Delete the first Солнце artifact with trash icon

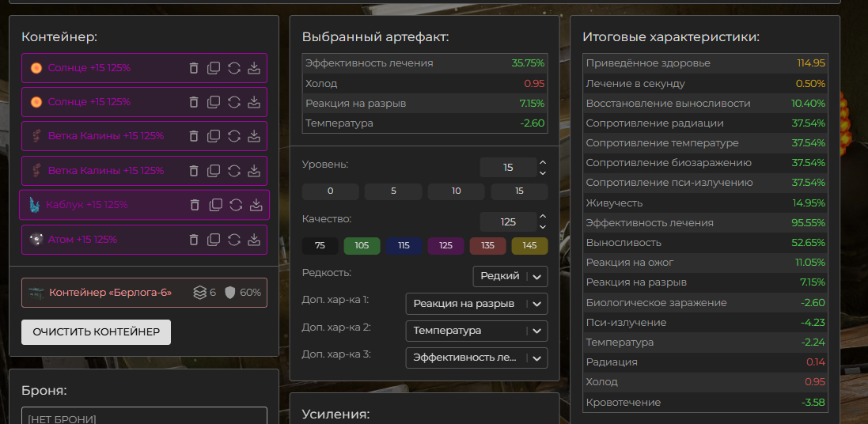194,68
